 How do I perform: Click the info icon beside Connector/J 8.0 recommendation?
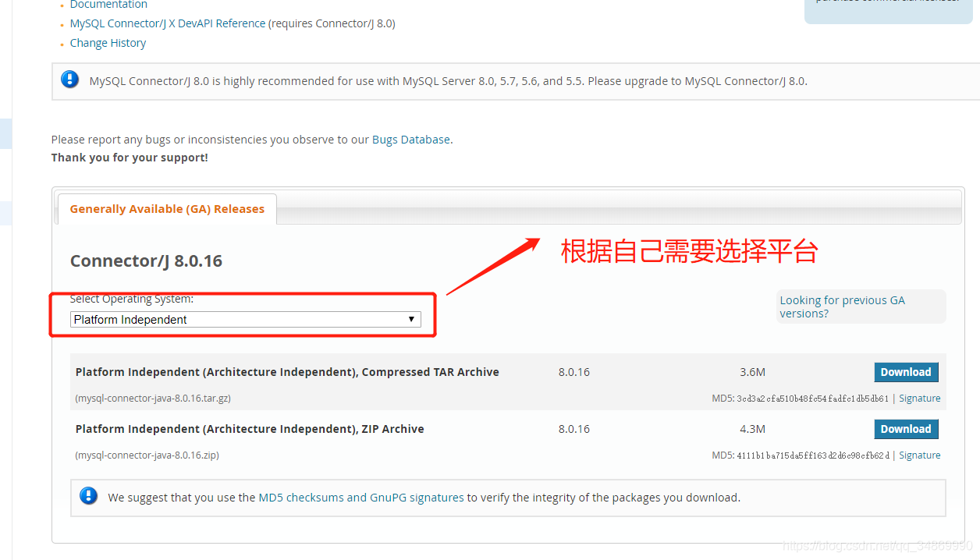(x=70, y=79)
